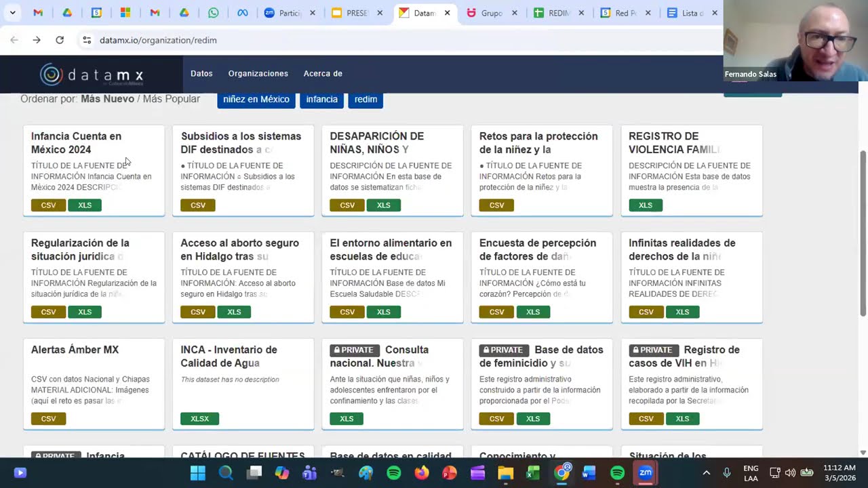
Task: Open Alertas Ámber MX dataset
Action: pyautogui.click(x=75, y=350)
